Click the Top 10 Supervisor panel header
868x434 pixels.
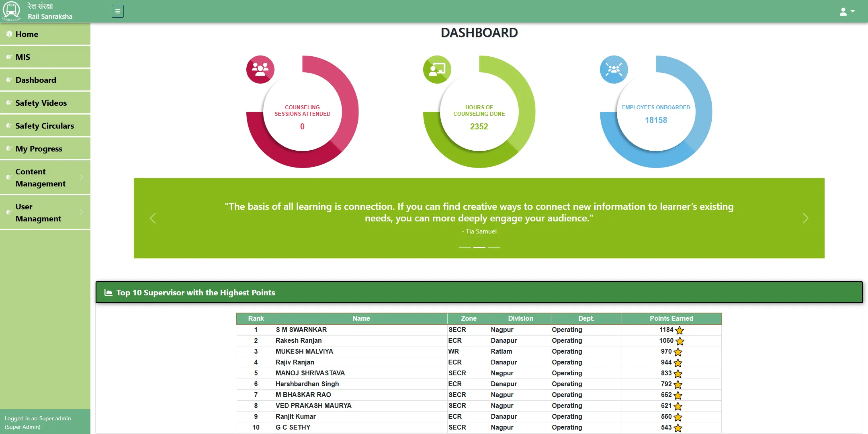(479, 292)
